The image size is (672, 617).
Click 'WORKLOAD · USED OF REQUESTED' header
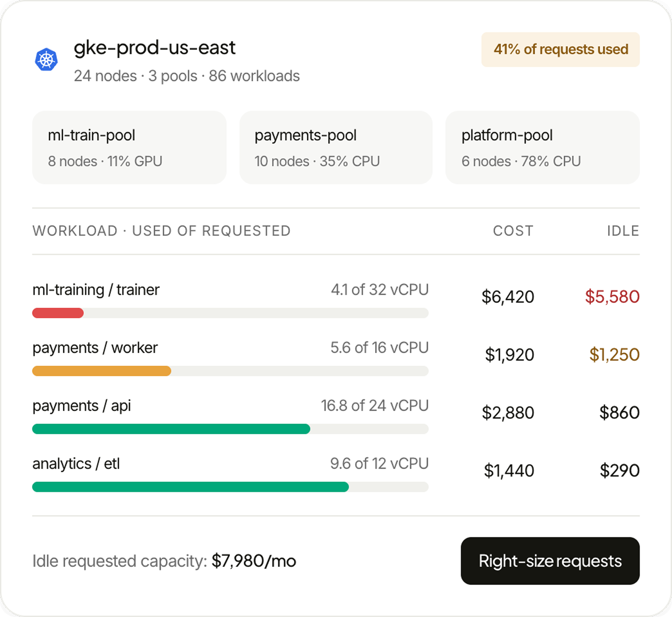[x=161, y=231]
